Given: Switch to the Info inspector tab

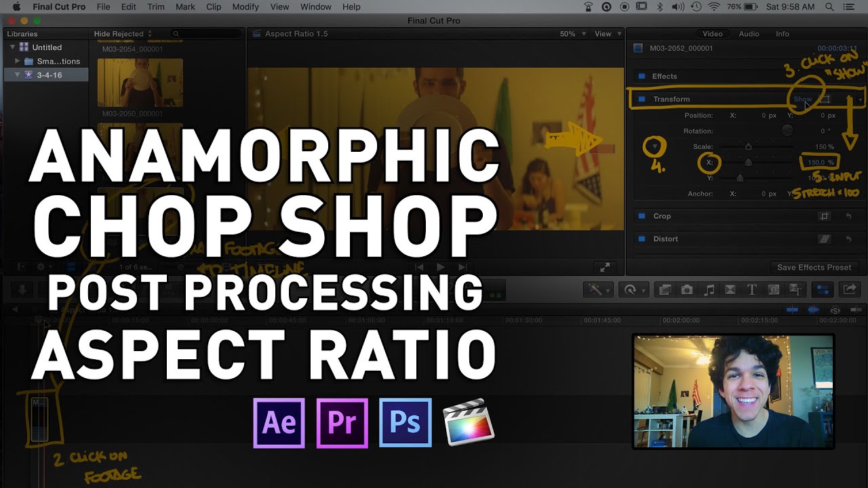Looking at the screenshot, I should (x=783, y=34).
